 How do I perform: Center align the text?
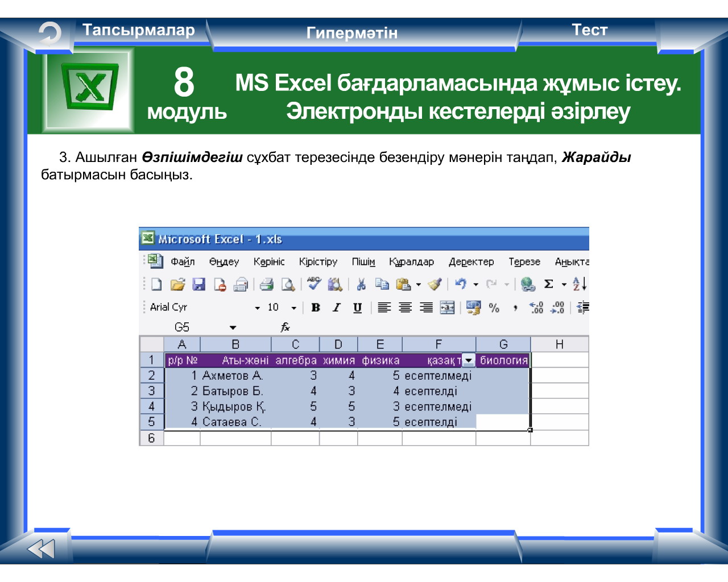click(405, 307)
